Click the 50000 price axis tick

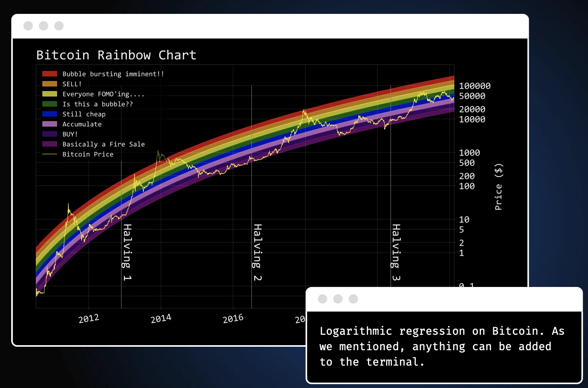point(472,96)
